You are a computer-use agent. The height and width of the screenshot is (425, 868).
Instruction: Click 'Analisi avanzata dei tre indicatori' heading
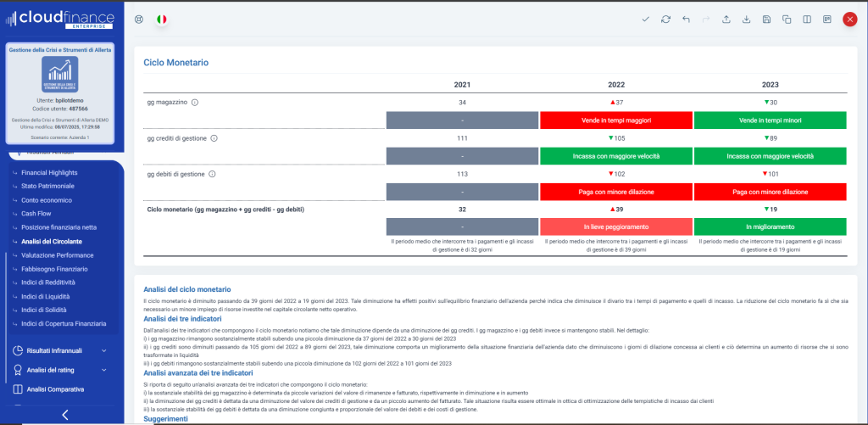tap(198, 373)
